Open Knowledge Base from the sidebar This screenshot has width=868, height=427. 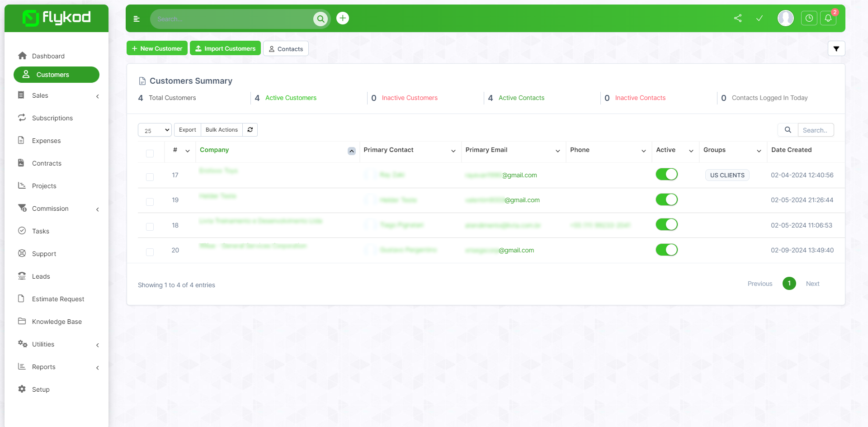(56, 321)
